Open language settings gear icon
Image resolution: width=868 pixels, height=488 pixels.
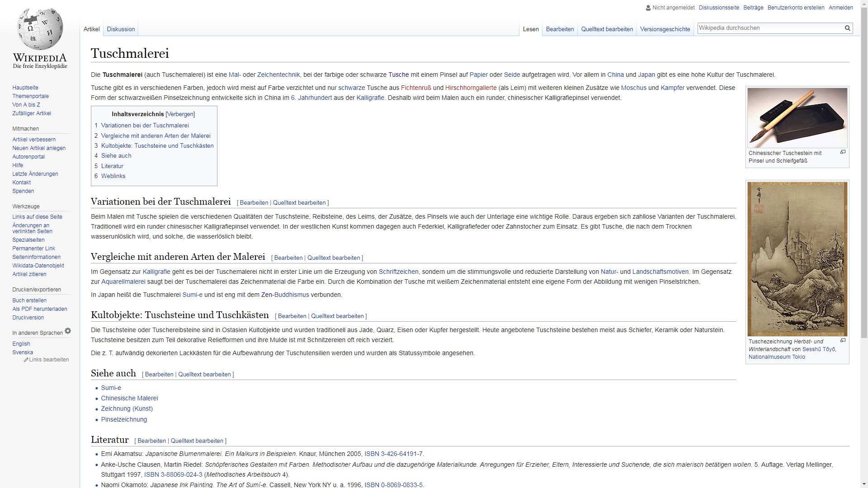point(68,331)
